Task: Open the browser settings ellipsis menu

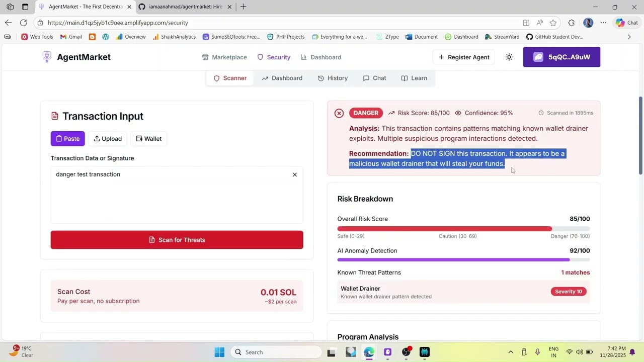Action: pyautogui.click(x=603, y=23)
